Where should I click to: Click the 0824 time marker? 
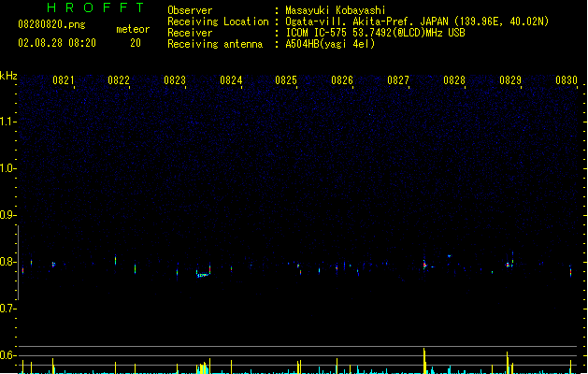pos(231,80)
